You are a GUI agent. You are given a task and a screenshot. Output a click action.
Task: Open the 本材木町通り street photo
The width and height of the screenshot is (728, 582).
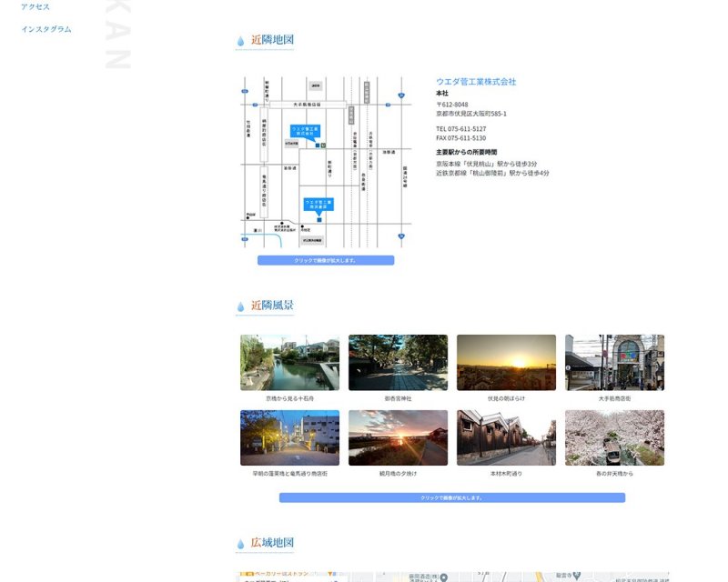pyautogui.click(x=506, y=437)
